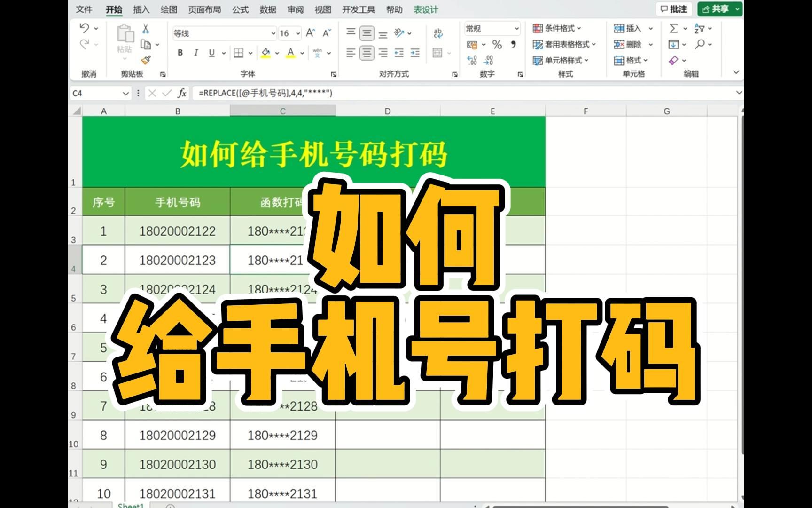Click the AutoSum Σ icon
The height and width of the screenshot is (508, 812).
tap(673, 29)
